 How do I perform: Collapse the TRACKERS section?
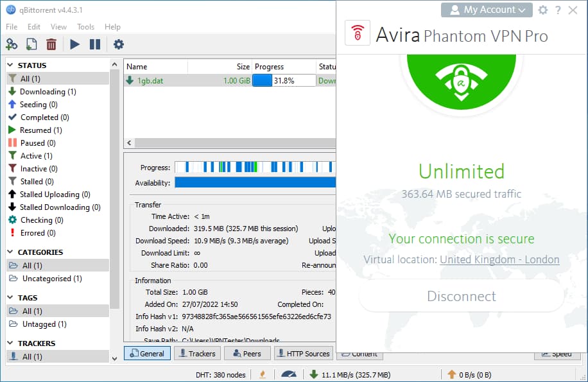(x=10, y=343)
